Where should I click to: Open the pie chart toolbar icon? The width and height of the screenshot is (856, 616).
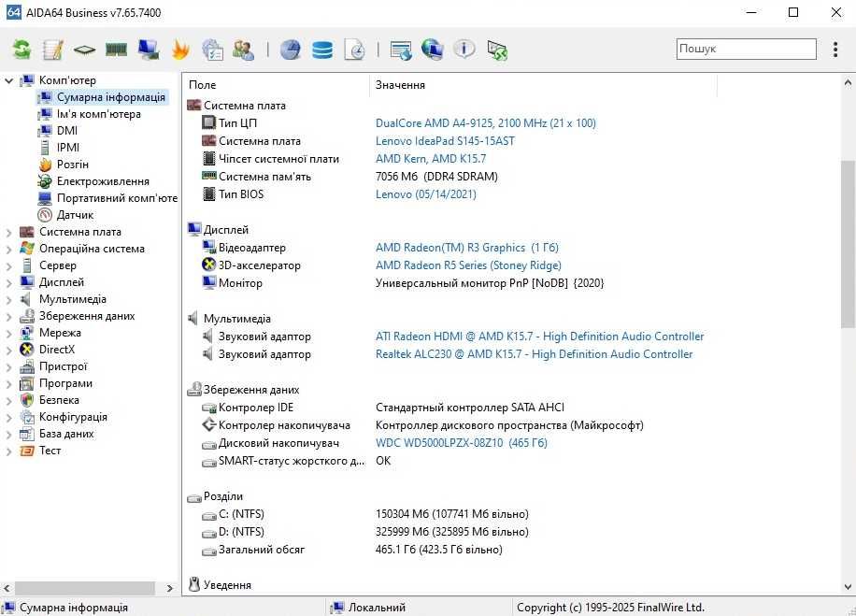291,50
